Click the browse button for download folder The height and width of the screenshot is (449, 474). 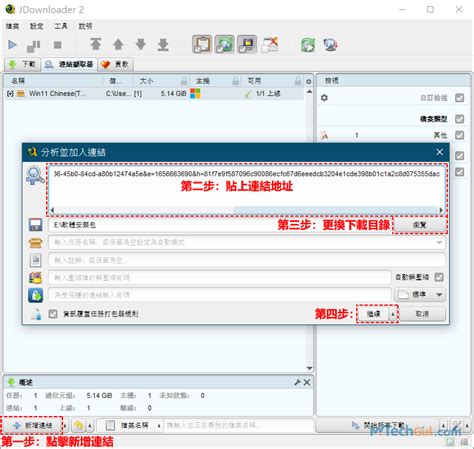click(420, 225)
